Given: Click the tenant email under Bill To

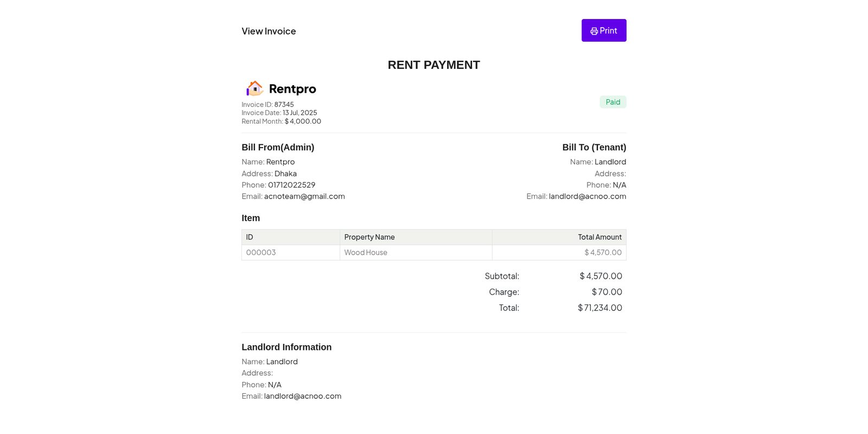Looking at the screenshot, I should [587, 196].
